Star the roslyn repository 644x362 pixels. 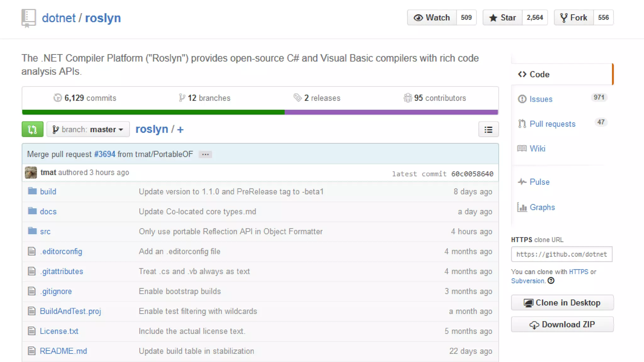(x=502, y=18)
